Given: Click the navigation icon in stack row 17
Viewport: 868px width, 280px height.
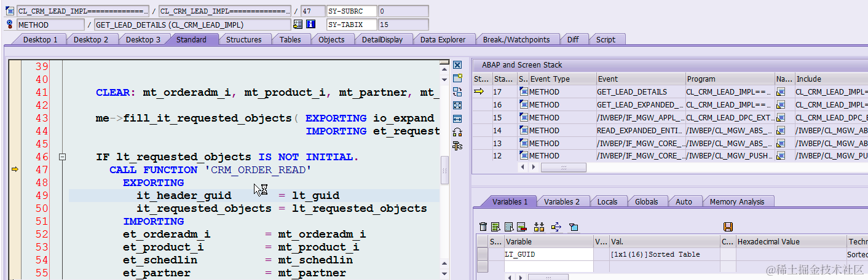Looking at the screenshot, I should point(781,91).
